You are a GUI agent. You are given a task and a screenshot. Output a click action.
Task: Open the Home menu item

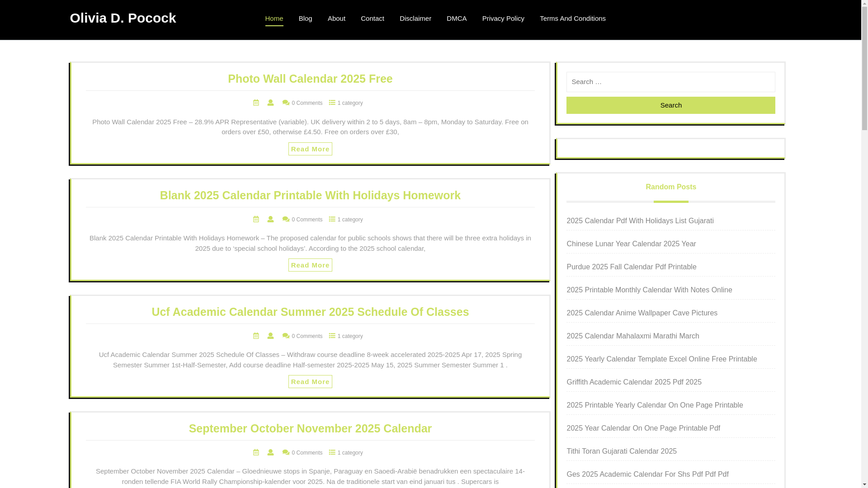[274, 19]
